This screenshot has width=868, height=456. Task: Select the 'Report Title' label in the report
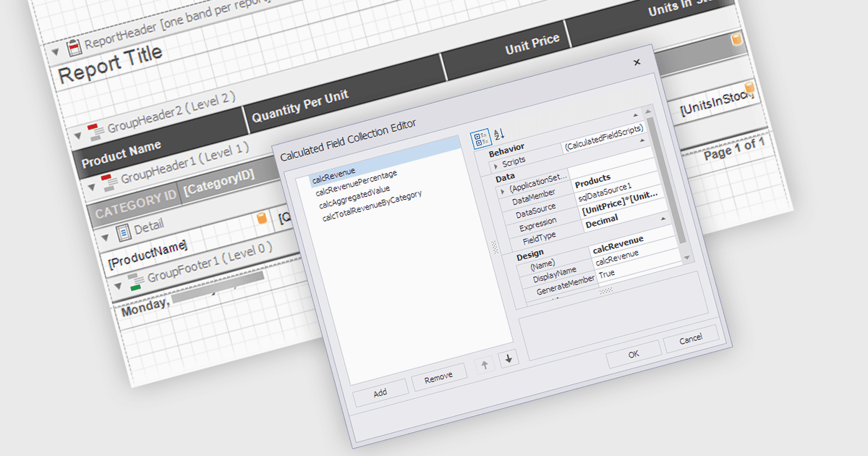(x=111, y=64)
